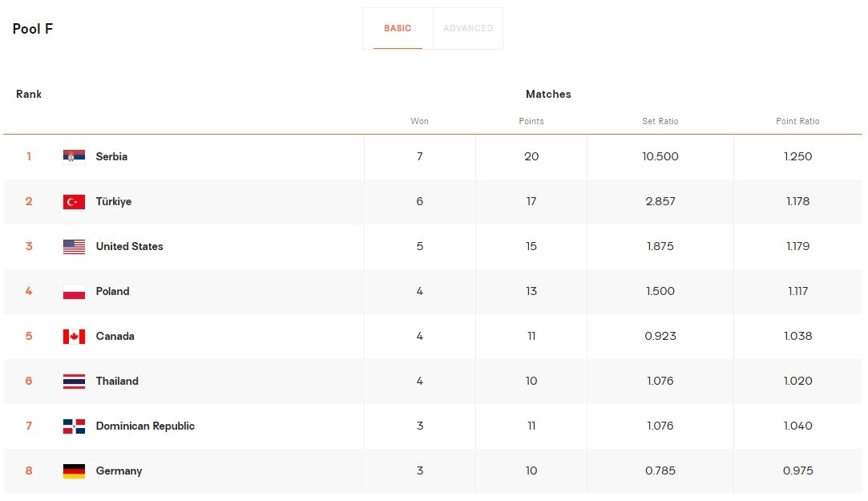Image resolution: width=868 pixels, height=501 pixels.
Task: Click the Germany flag icon
Action: pos(74,471)
